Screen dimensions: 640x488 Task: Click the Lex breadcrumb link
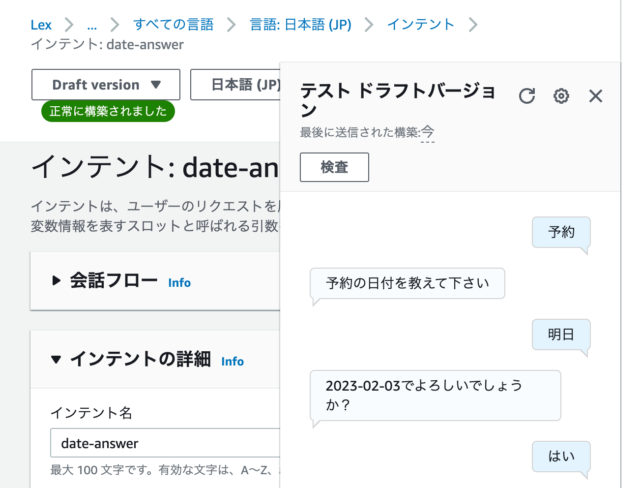pos(41,24)
